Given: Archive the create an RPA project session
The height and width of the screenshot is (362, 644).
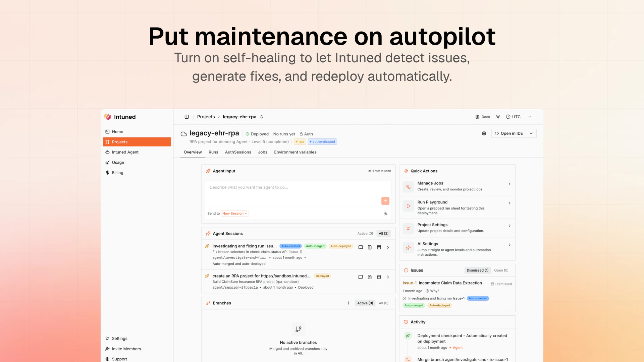Looking at the screenshot, I should pos(379,277).
